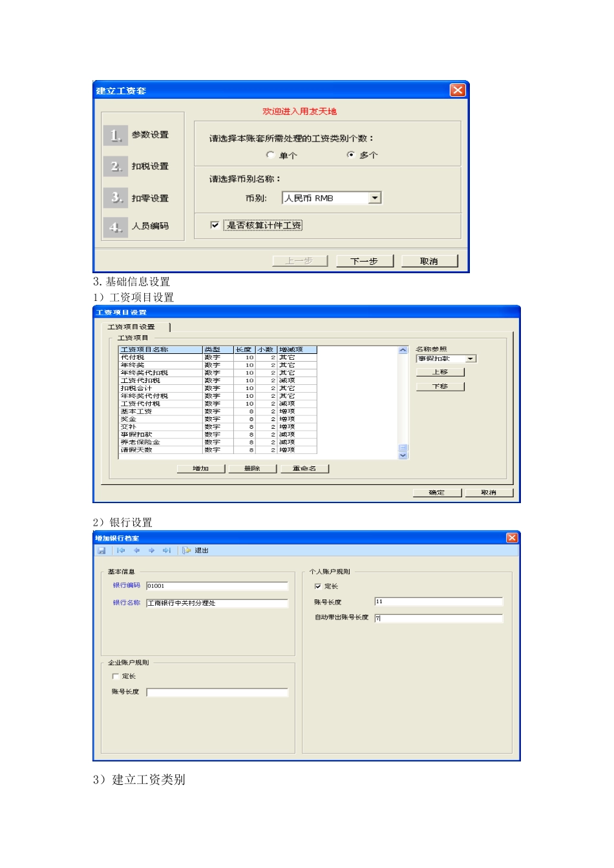Select the 工资代扣税 row

point(218,380)
